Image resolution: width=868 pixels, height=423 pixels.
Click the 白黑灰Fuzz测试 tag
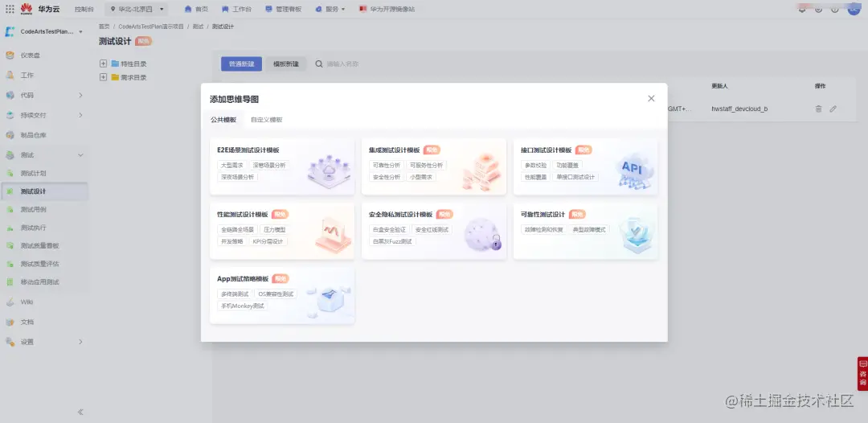coord(392,241)
